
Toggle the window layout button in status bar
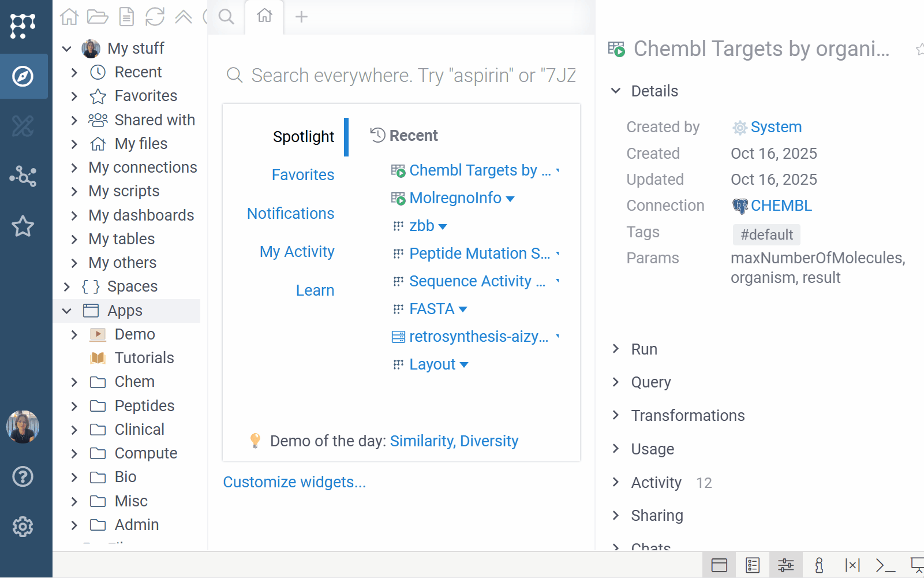[x=719, y=565]
